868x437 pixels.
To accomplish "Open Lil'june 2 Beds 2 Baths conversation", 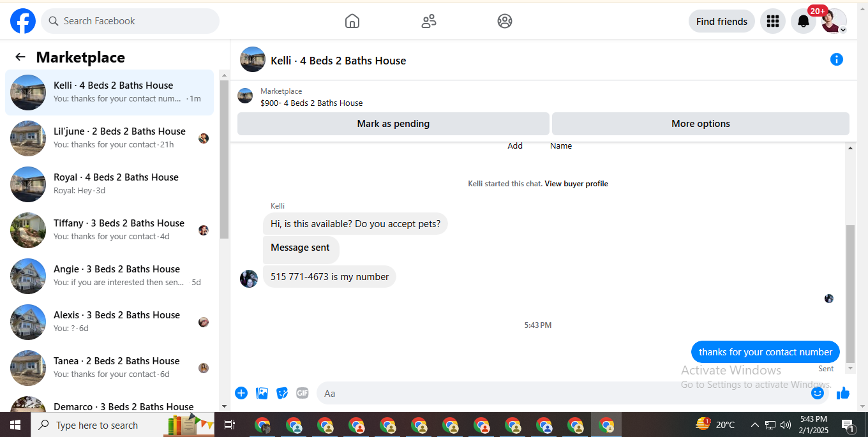I will click(109, 138).
